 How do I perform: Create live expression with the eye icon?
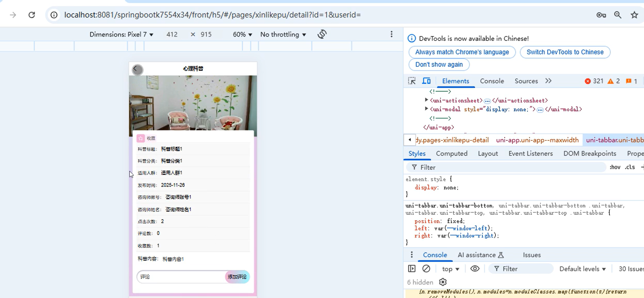pos(475,269)
